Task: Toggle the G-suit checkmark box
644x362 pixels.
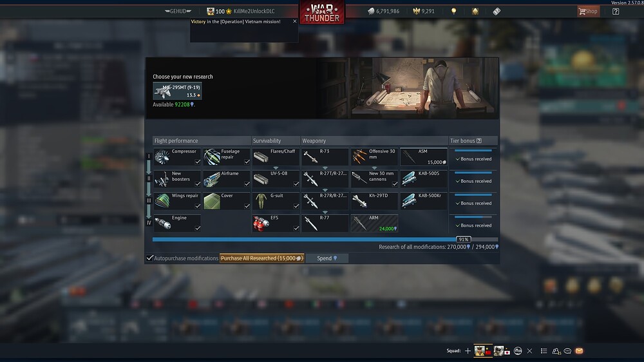Action: (x=296, y=206)
